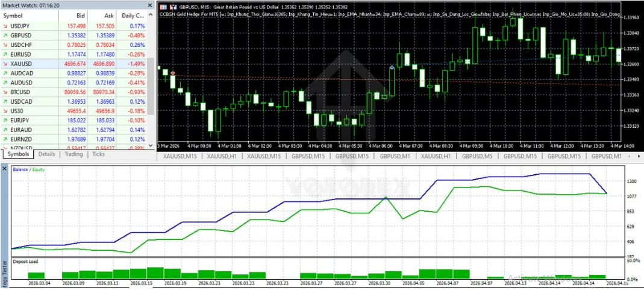
Task: Click the Market Watch scrollbar down arrow
Action: [x=151, y=146]
